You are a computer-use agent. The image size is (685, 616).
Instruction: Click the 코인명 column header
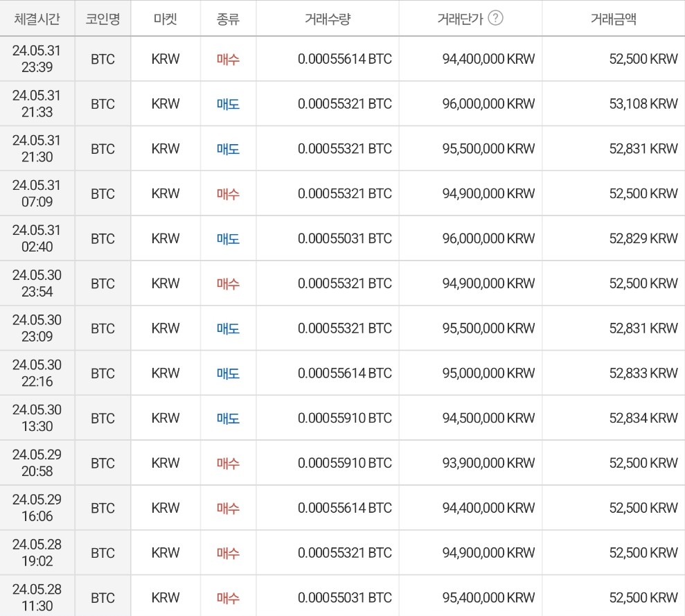coord(103,19)
